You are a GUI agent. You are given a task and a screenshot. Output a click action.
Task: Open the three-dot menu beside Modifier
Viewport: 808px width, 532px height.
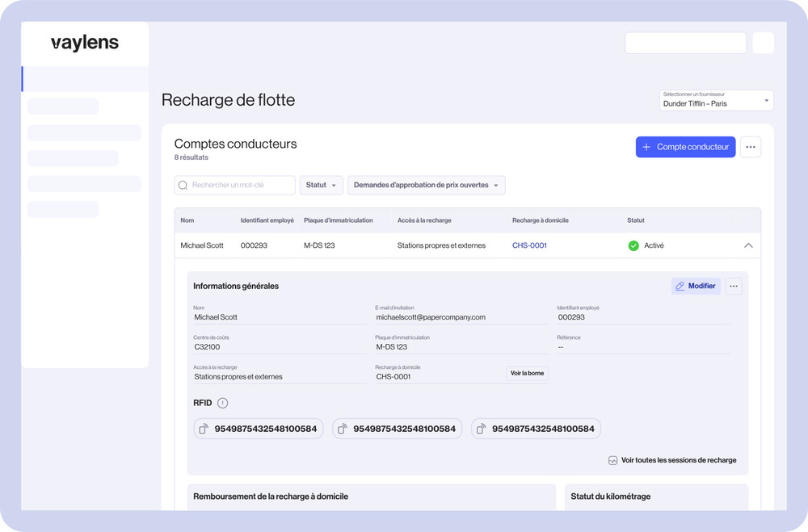pyautogui.click(x=733, y=286)
